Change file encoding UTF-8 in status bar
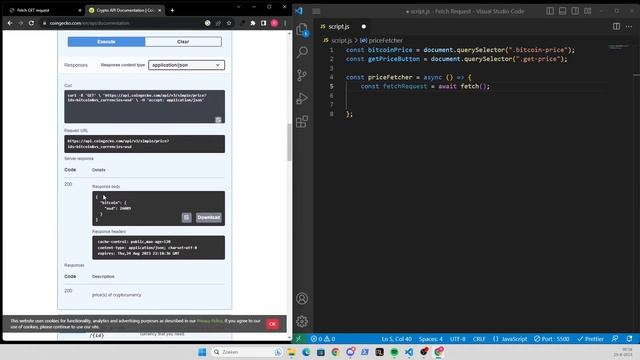Image resolution: width=640 pixels, height=360 pixels. pyautogui.click(x=458, y=339)
